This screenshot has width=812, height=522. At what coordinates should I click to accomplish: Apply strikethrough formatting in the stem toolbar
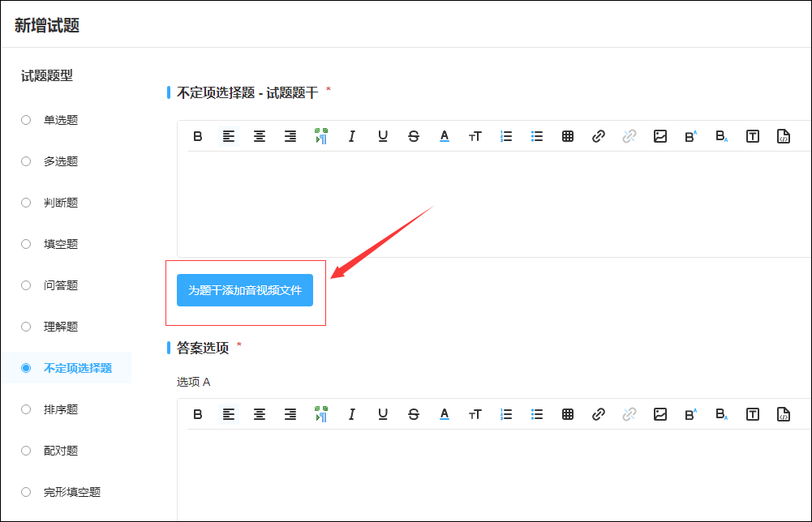click(413, 135)
